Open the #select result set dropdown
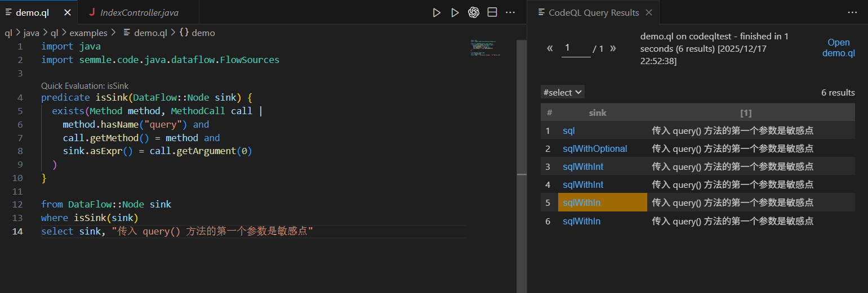 point(562,92)
